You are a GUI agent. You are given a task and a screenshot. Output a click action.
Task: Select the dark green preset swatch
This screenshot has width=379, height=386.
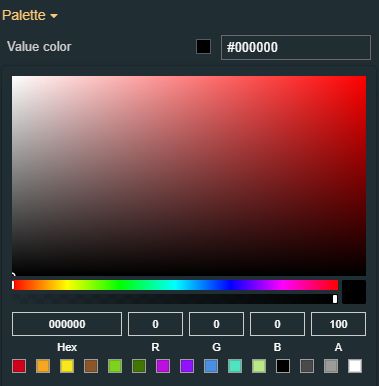139,366
